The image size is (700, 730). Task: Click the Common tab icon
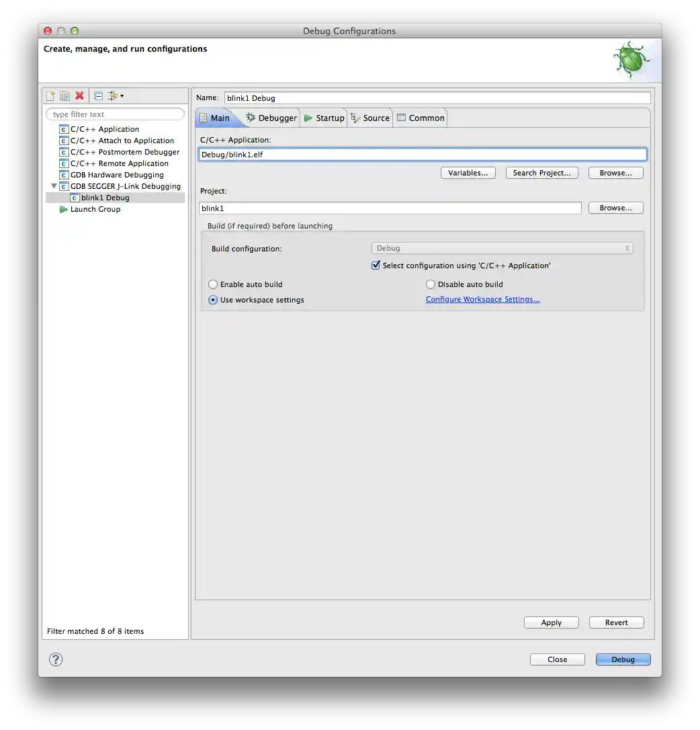click(x=401, y=118)
